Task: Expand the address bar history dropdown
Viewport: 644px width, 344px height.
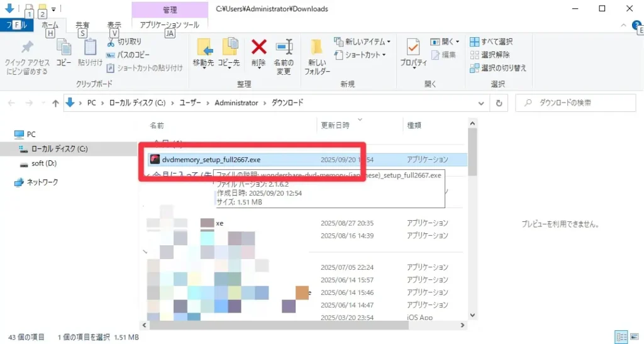Action: (481, 103)
